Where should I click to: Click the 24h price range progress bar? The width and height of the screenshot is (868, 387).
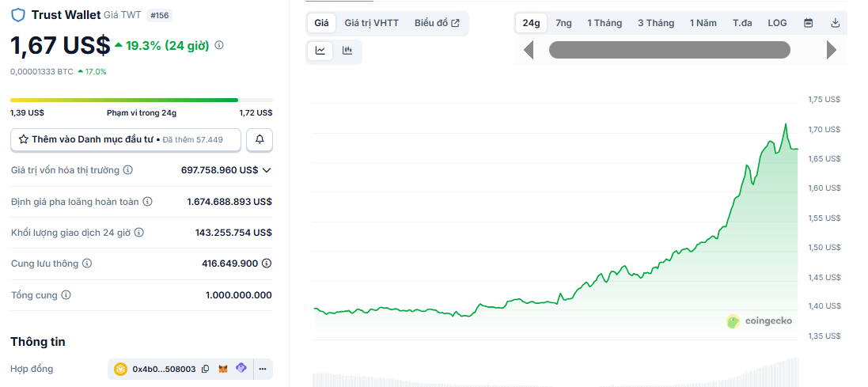coord(141,101)
